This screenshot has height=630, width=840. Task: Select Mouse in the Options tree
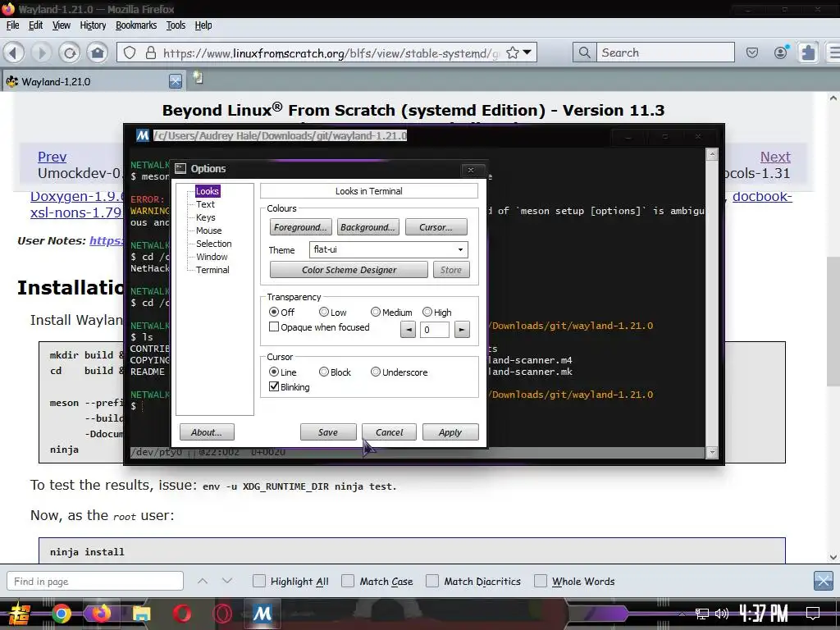pyautogui.click(x=209, y=231)
